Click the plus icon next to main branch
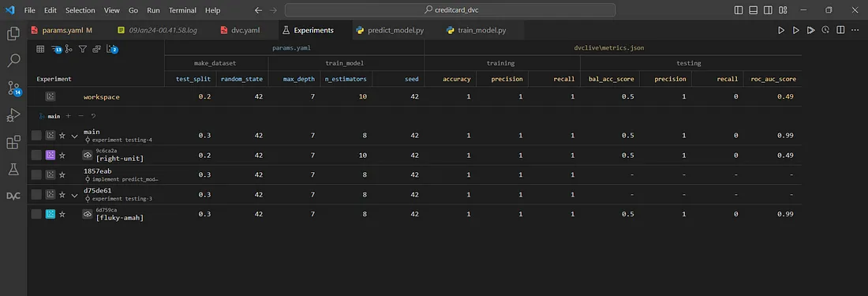This screenshot has height=296, width=868. [68, 116]
